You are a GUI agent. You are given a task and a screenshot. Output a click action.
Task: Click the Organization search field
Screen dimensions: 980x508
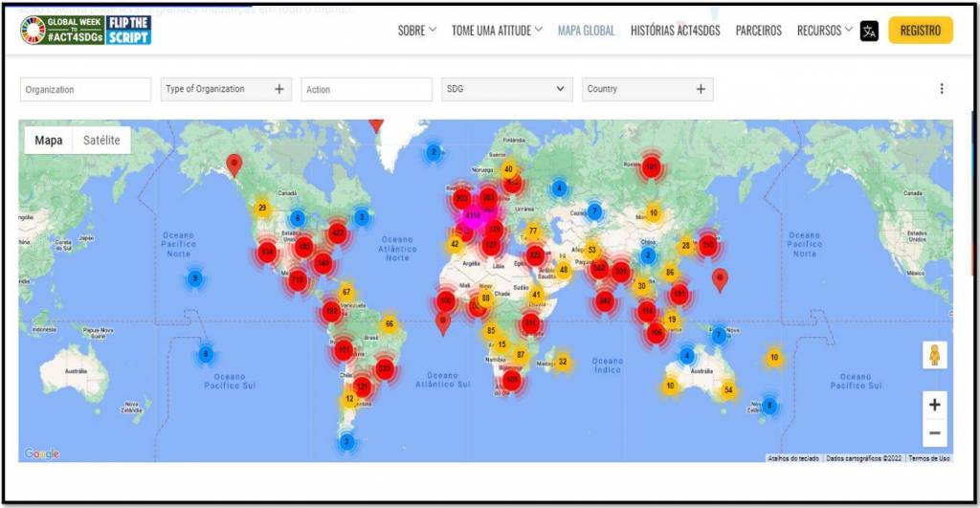click(85, 90)
